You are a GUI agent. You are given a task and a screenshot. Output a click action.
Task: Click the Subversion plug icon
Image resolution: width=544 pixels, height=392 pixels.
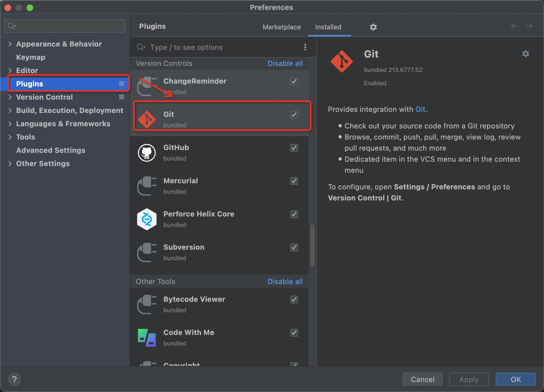[x=147, y=252]
